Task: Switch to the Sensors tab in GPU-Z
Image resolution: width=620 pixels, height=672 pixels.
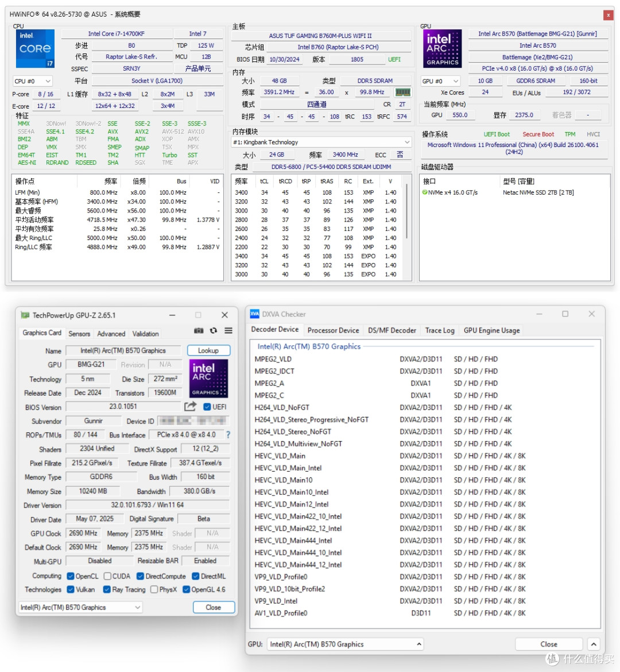Action: coord(79,334)
